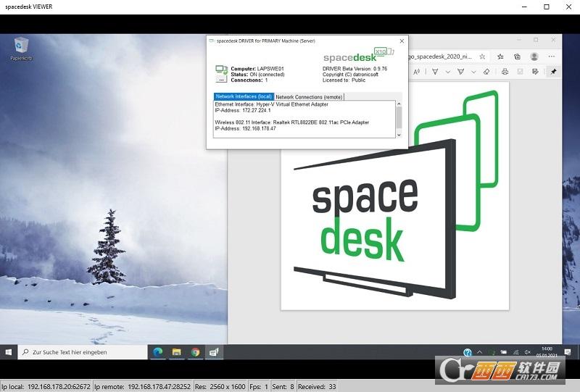580x392 pixels.
Task: Select the Hyper-V Virtual Ethernet Adapter line
Action: tap(271, 104)
